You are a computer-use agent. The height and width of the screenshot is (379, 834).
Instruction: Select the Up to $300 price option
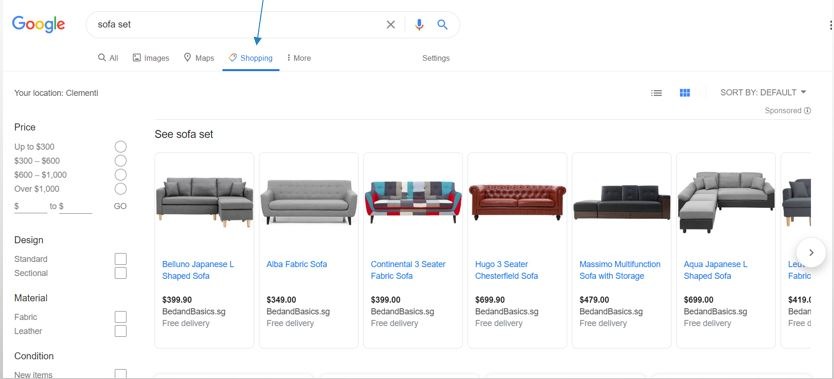[x=121, y=147]
